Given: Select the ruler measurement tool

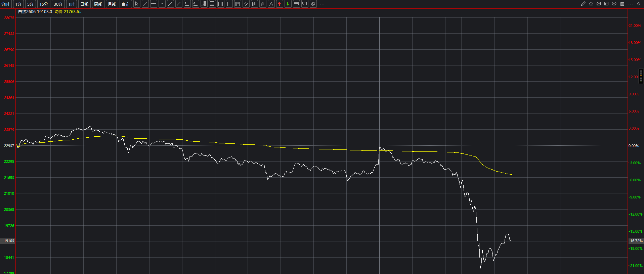Looking at the screenshot, I should (296, 4).
